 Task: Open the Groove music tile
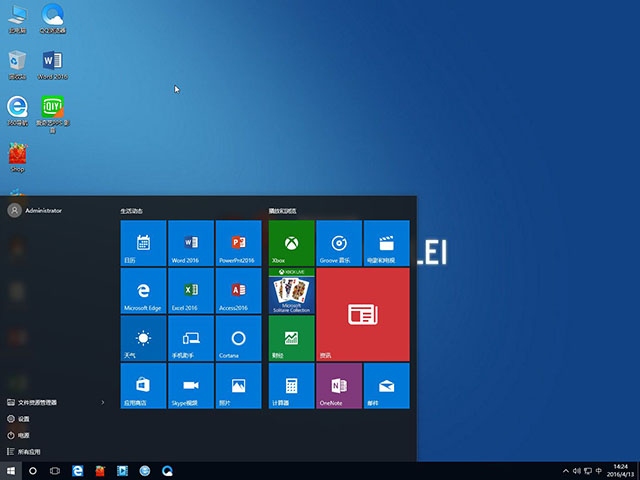pyautogui.click(x=339, y=243)
